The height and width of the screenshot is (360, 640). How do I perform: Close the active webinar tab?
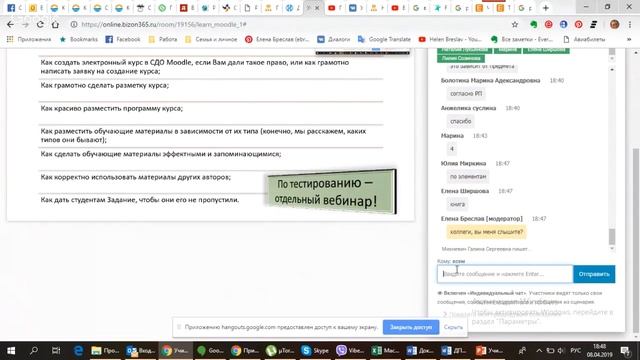point(317,8)
